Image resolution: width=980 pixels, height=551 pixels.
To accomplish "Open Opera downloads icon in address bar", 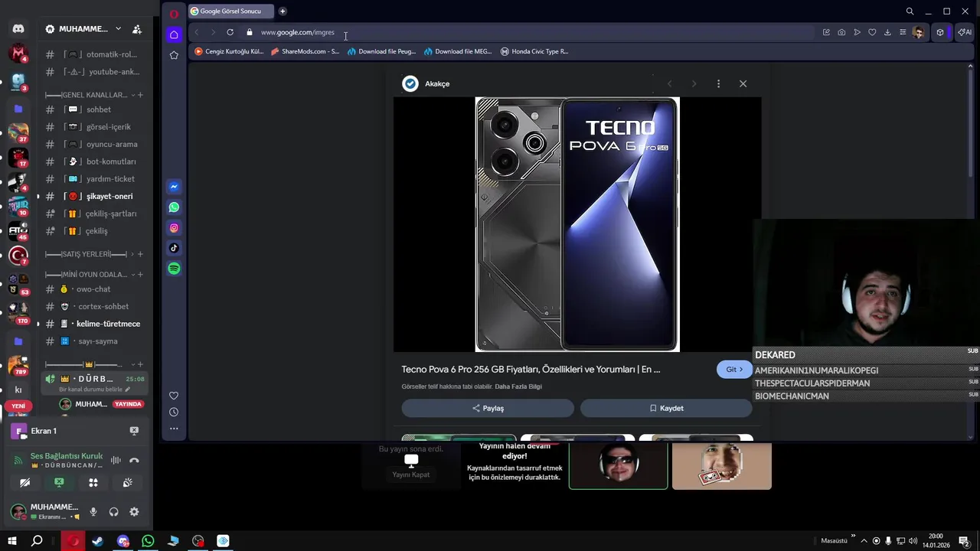I will point(887,32).
